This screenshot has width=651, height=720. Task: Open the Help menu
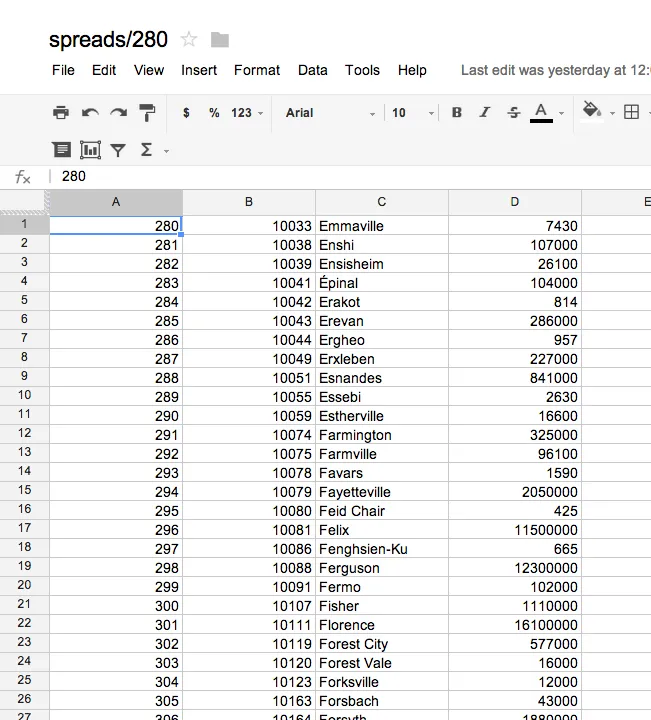pos(412,70)
